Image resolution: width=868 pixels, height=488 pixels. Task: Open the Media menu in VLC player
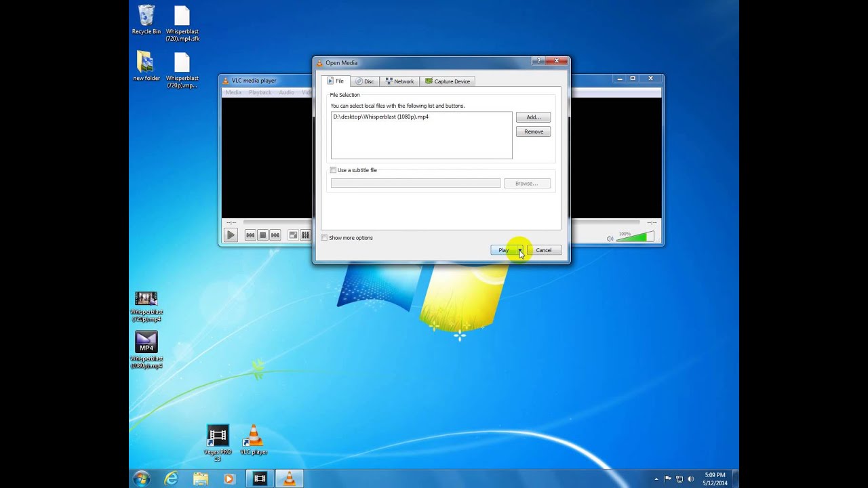coord(233,92)
